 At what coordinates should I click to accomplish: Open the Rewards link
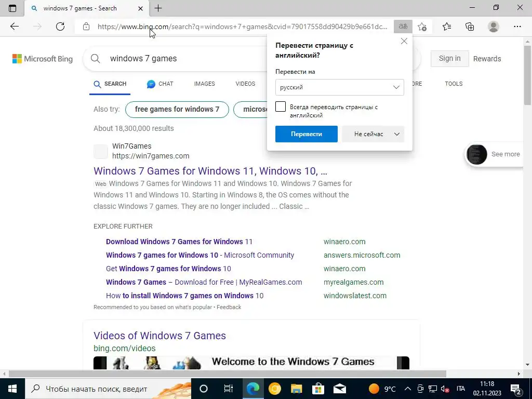487,58
